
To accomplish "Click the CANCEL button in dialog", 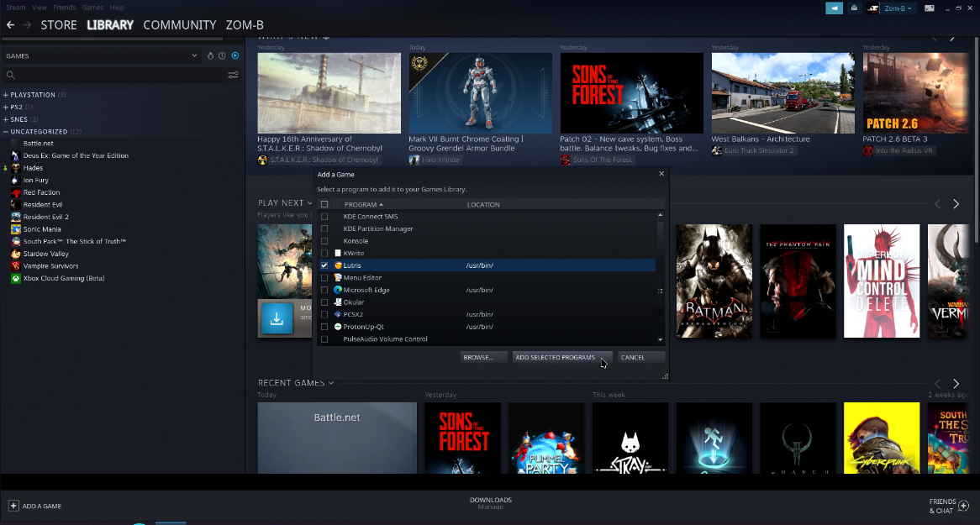I will [640, 358].
